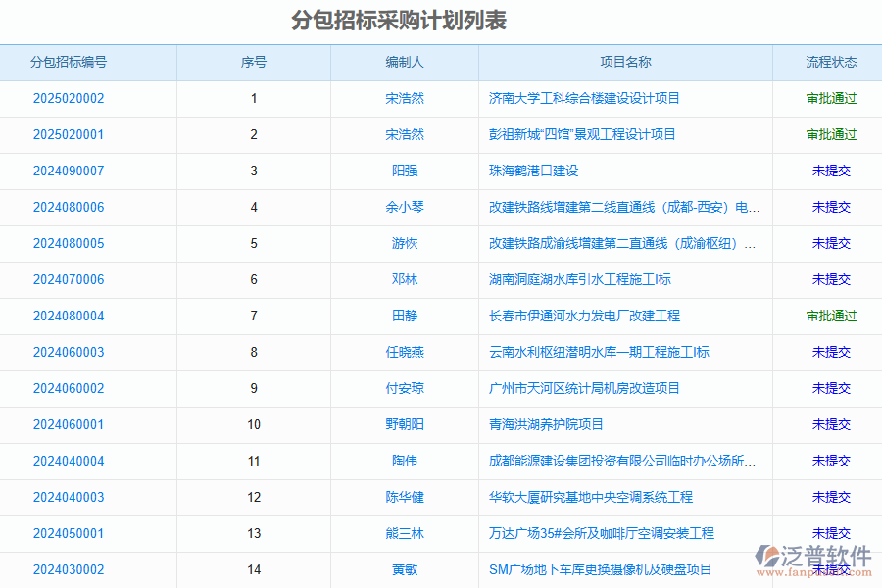The height and width of the screenshot is (588, 882).
Task: Open bid number 2024040003 link
Action: click(x=69, y=498)
